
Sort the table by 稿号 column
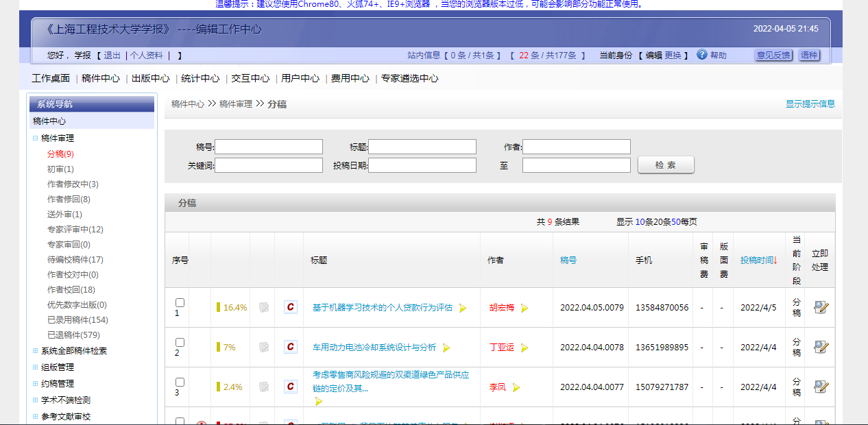pyautogui.click(x=568, y=260)
